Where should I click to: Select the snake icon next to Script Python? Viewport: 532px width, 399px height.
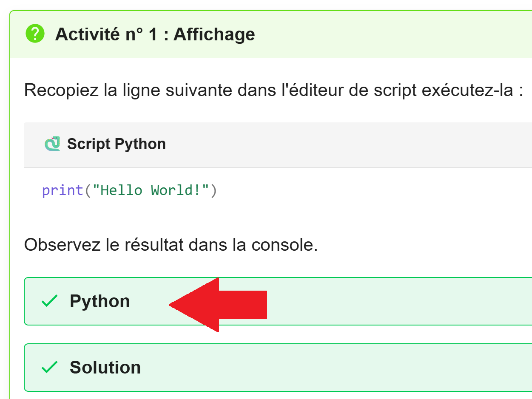52,144
